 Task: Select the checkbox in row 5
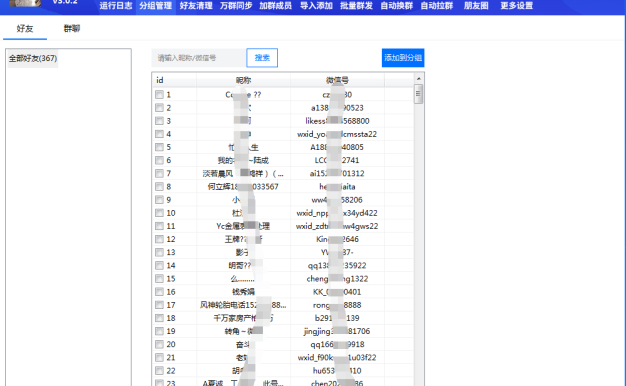(159, 147)
